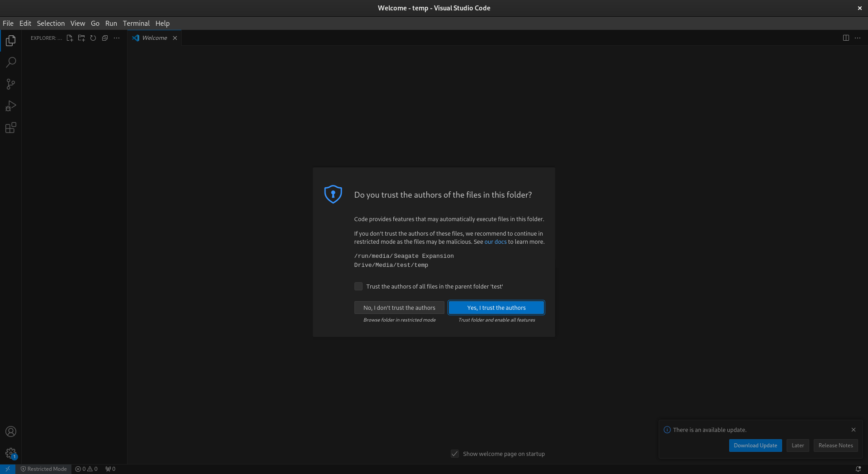Click Restricted Mode in status bar
This screenshot has height=474, width=868.
pos(44,469)
